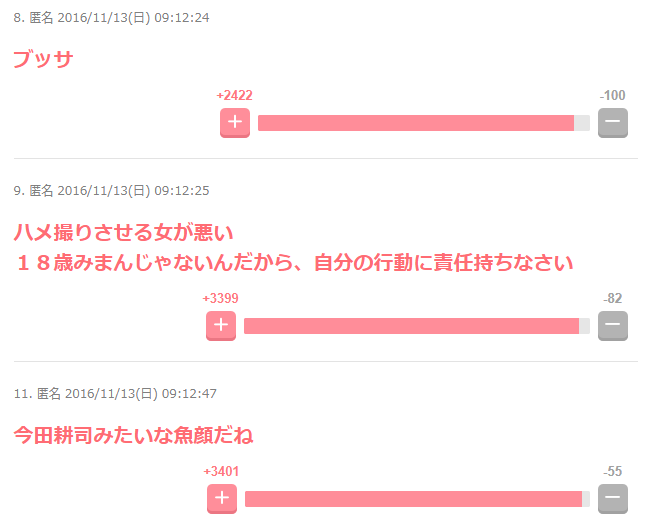The image size is (649, 530).
Task: Click comment 9 header timestamped 09:12:25
Action: (111, 190)
